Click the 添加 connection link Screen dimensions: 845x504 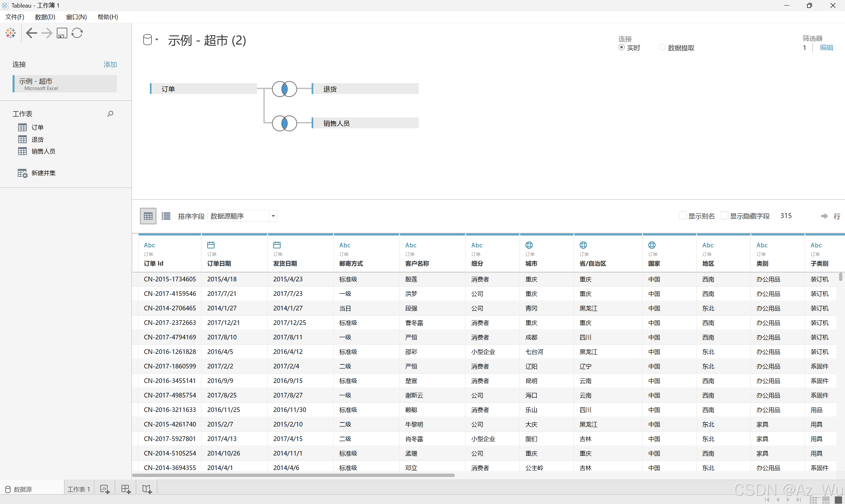[x=110, y=65]
